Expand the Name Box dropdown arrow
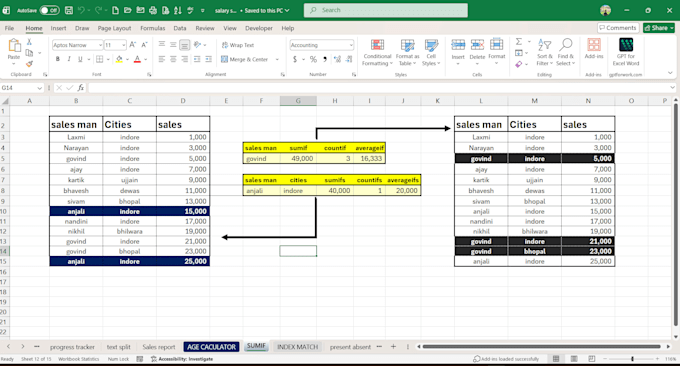 tap(39, 88)
